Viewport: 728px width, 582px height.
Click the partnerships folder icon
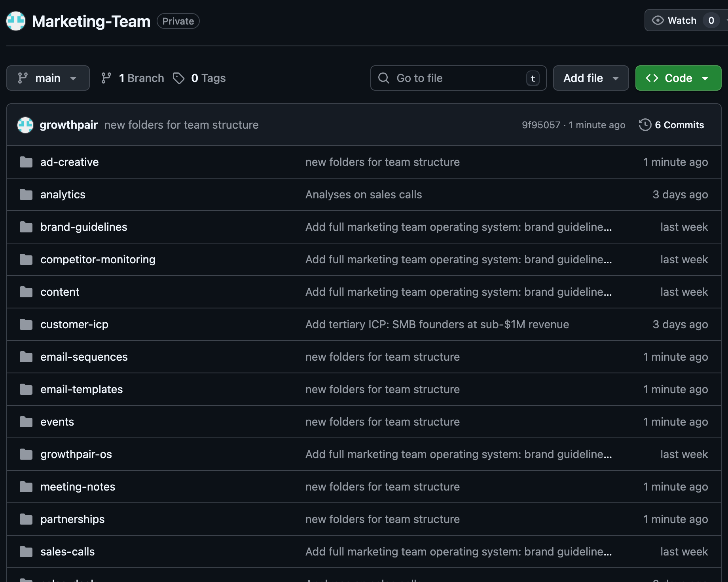26,519
